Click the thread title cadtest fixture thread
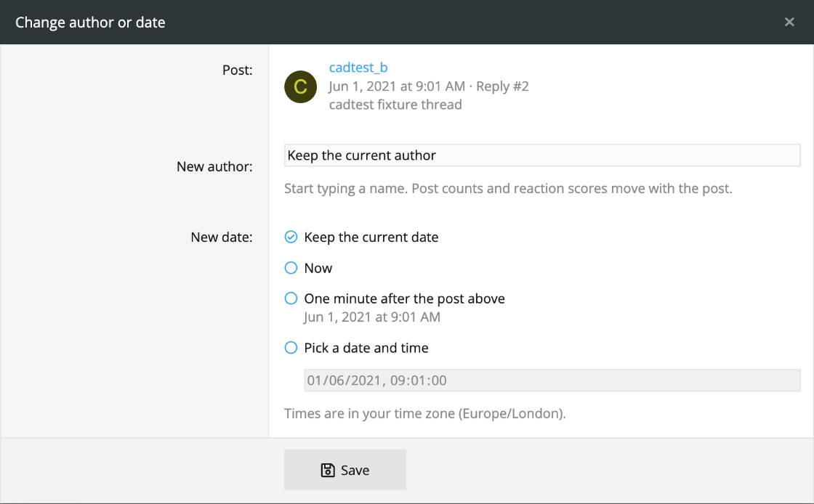Screen dimensions: 814x504 click(x=395, y=105)
